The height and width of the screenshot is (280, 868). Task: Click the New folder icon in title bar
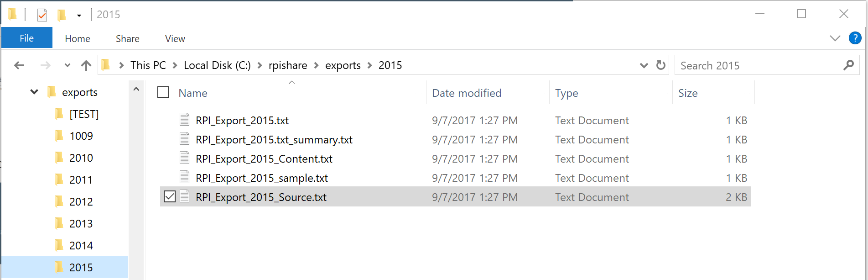pos(62,15)
